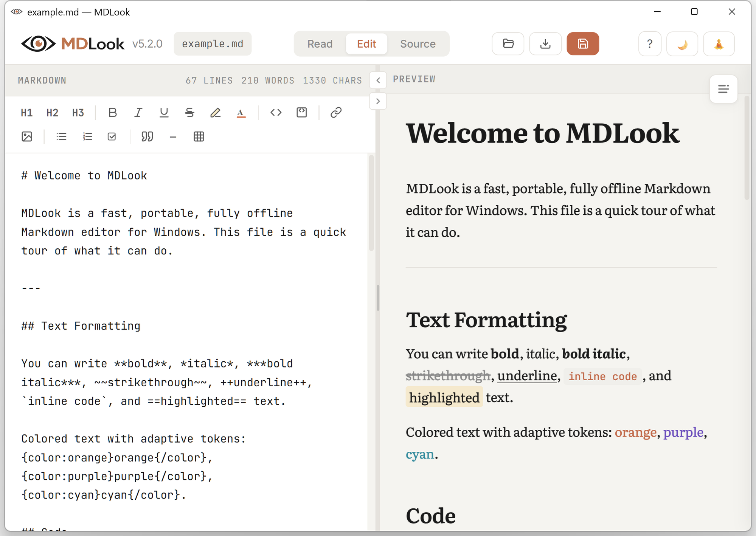Click the editor pane vertical scrollbar

[371, 203]
